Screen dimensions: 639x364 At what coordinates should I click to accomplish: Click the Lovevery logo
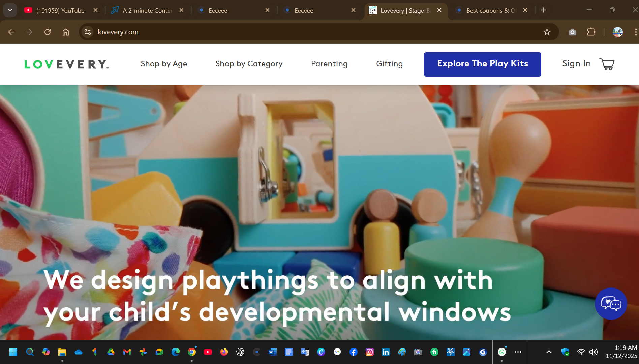pos(66,64)
